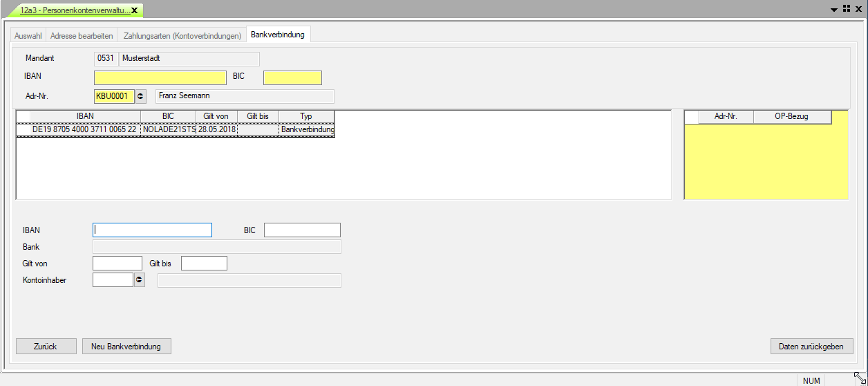Open the tab list dropdown arrow

[834, 10]
